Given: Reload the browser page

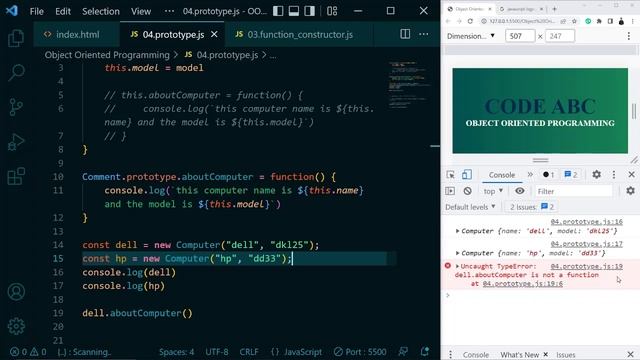Looking at the screenshot, I should (x=470, y=21).
